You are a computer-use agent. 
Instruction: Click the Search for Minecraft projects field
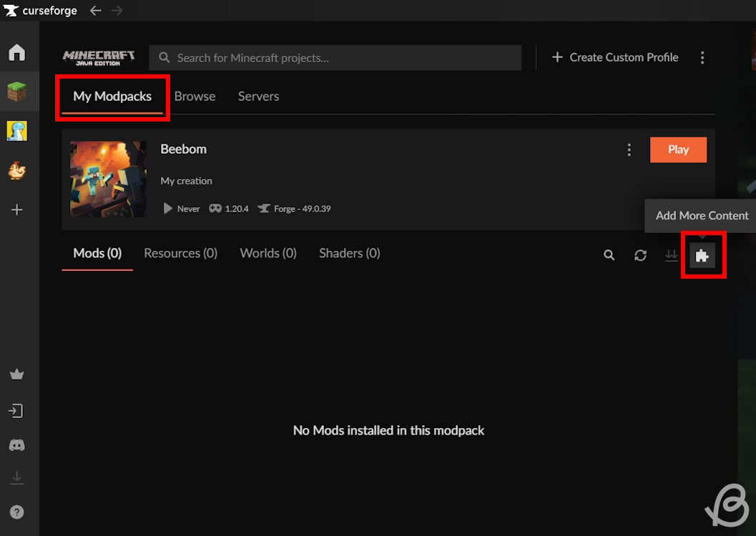(335, 57)
